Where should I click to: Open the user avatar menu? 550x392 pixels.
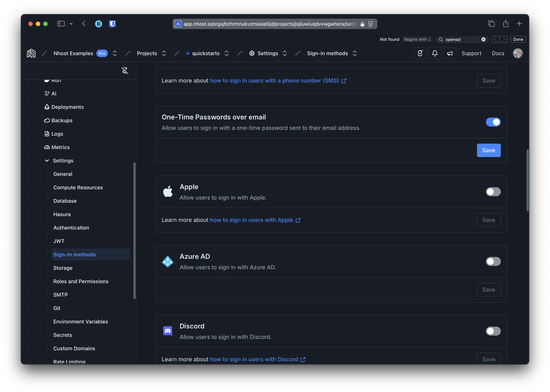pos(518,53)
